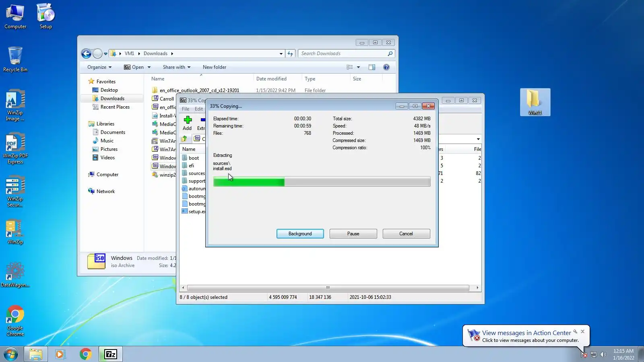Send the copy operation to Background
The image size is (644, 362).
[300, 234]
